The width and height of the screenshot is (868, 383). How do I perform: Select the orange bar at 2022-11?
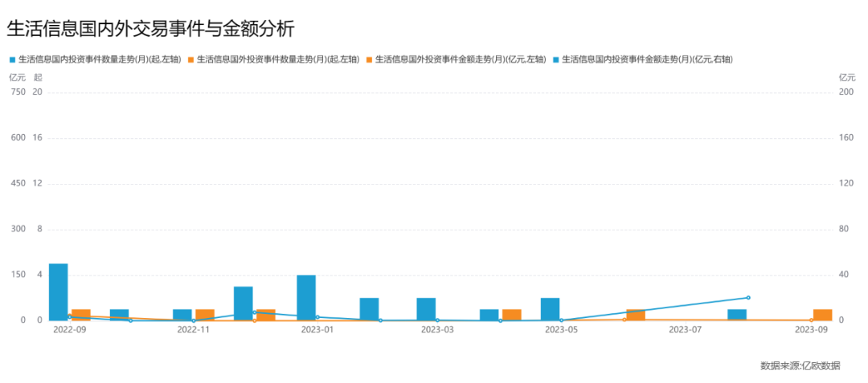pos(205,315)
